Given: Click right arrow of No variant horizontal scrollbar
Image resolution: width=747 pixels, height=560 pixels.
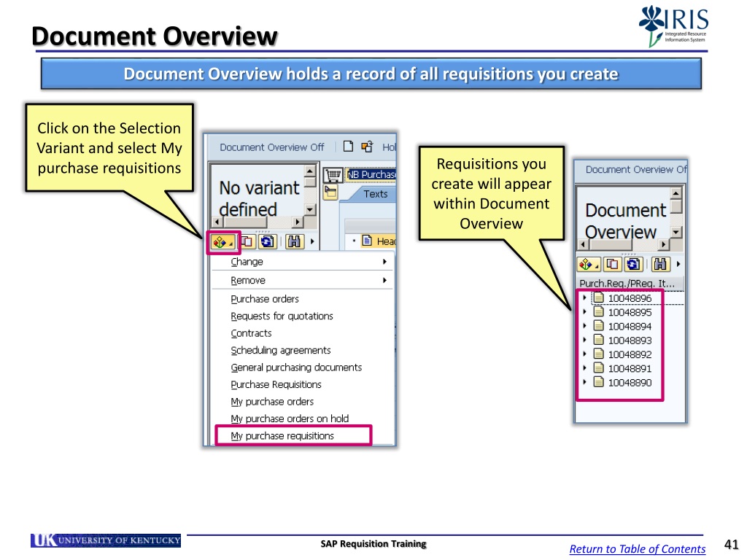Looking at the screenshot, I should [298, 222].
